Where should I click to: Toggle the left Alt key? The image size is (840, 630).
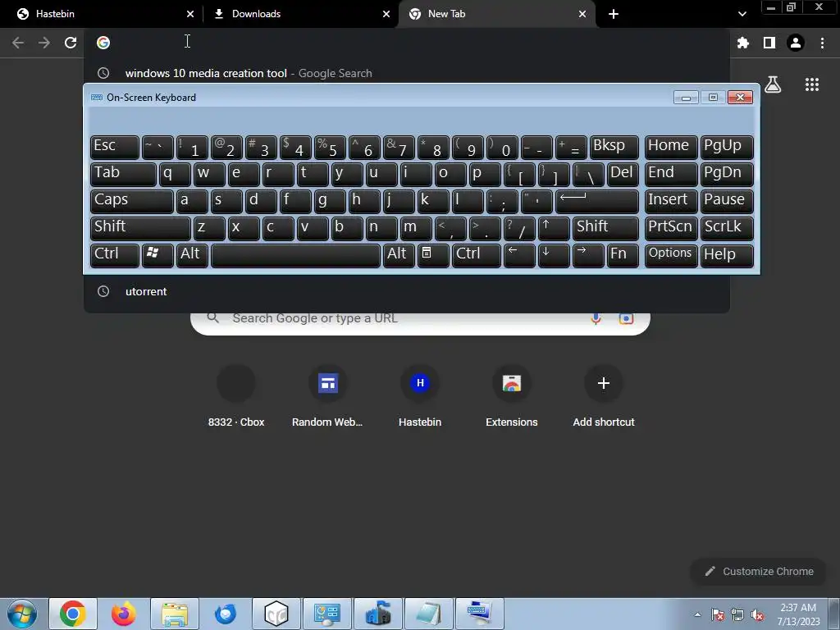click(192, 256)
